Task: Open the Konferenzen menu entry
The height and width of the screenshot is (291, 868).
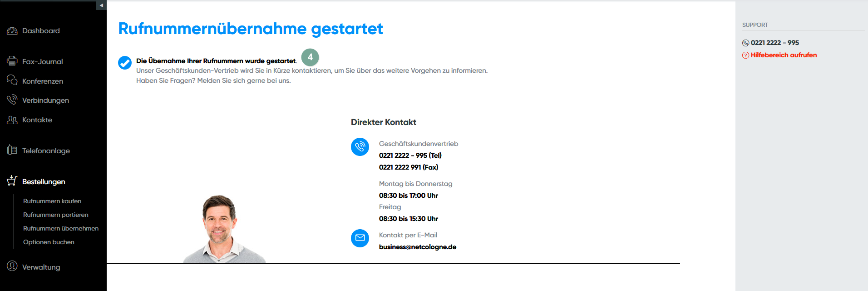Action: click(43, 81)
